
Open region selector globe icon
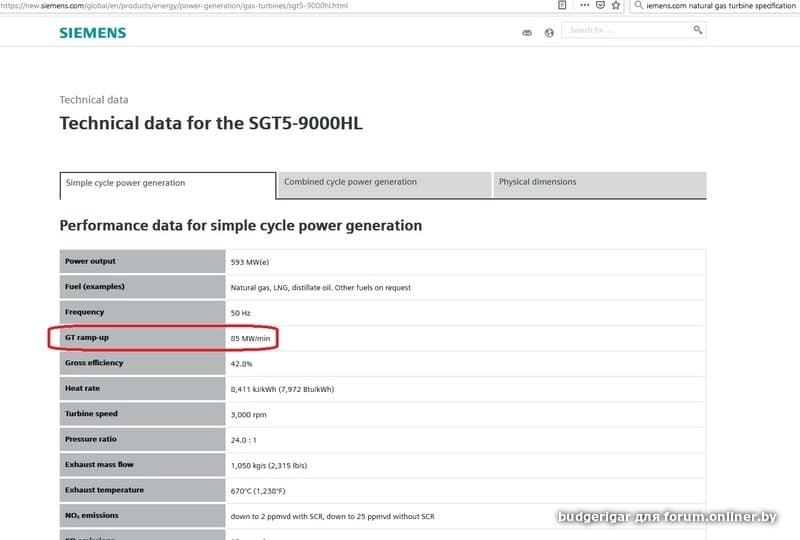pos(549,33)
